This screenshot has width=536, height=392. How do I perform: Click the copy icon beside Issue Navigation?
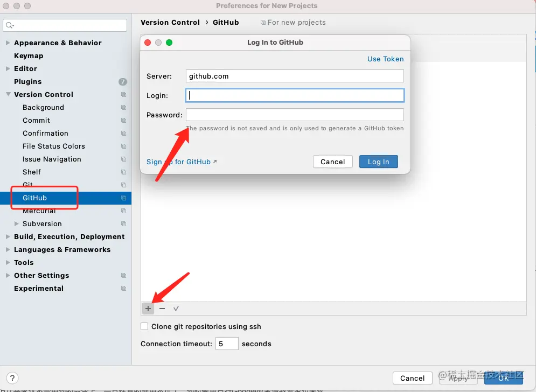[124, 159]
